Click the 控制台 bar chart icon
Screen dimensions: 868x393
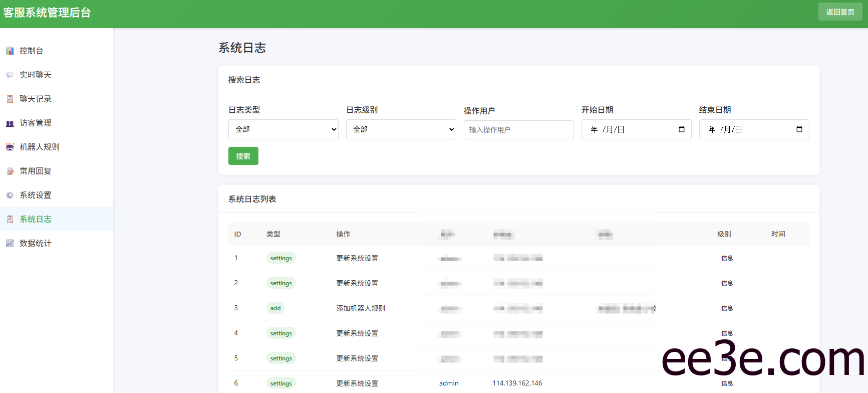[x=10, y=51]
